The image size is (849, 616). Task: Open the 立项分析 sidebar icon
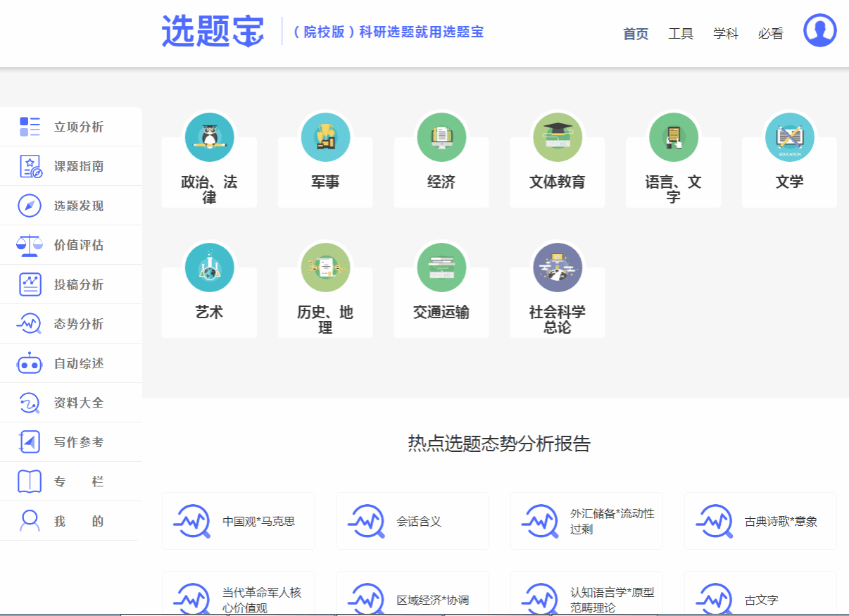point(30,127)
